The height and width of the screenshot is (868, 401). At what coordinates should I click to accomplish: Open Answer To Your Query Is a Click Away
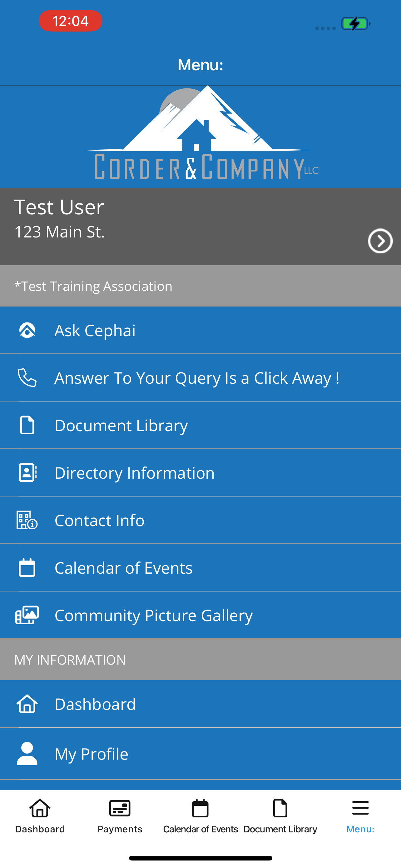point(200,377)
